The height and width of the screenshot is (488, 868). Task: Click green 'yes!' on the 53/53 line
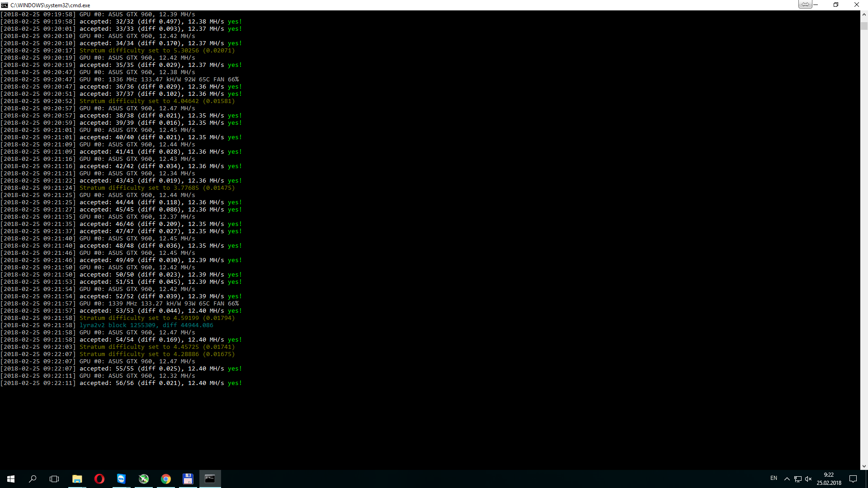(x=235, y=311)
